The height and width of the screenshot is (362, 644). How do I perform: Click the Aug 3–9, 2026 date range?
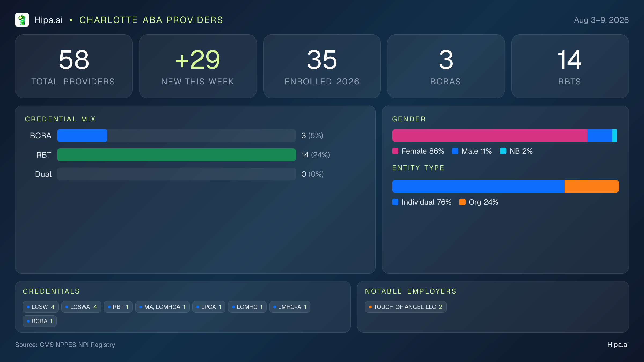(601, 20)
